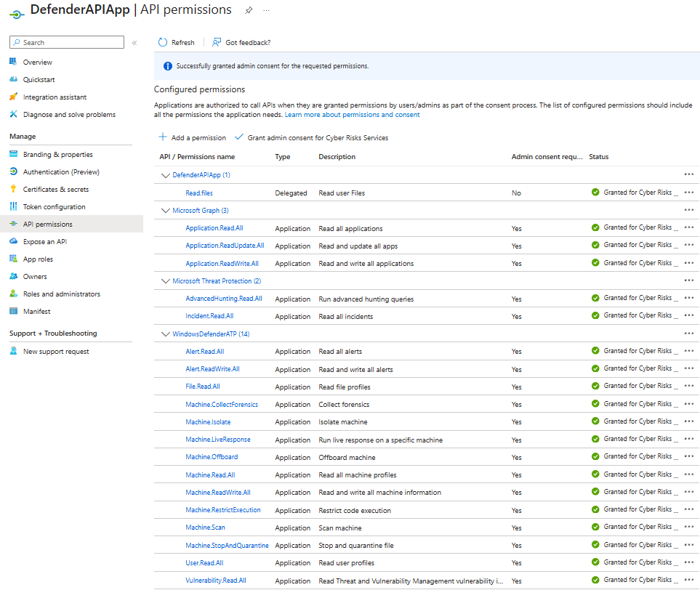Collapse the left navigation pane
The image size is (700, 590).
point(134,42)
